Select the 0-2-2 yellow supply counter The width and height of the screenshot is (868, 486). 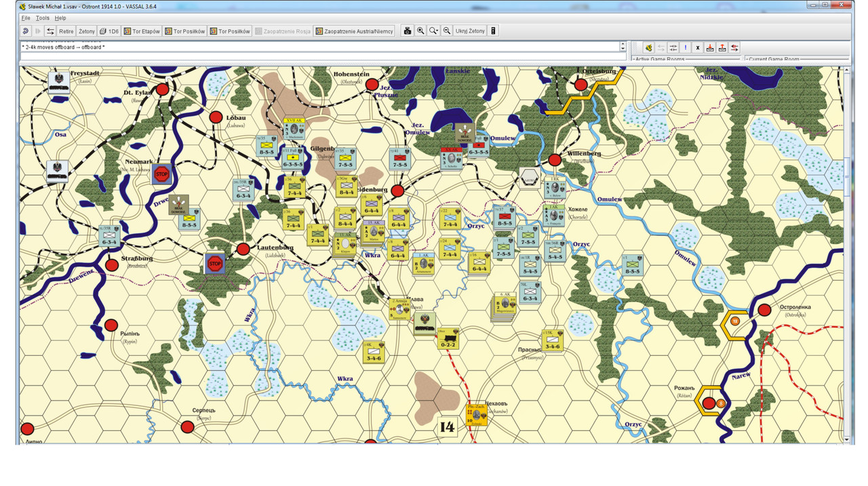(448, 338)
